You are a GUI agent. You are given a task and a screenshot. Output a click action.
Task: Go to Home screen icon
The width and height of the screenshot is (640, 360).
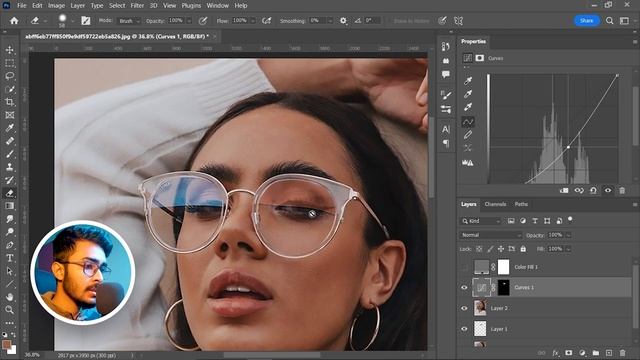click(x=14, y=20)
